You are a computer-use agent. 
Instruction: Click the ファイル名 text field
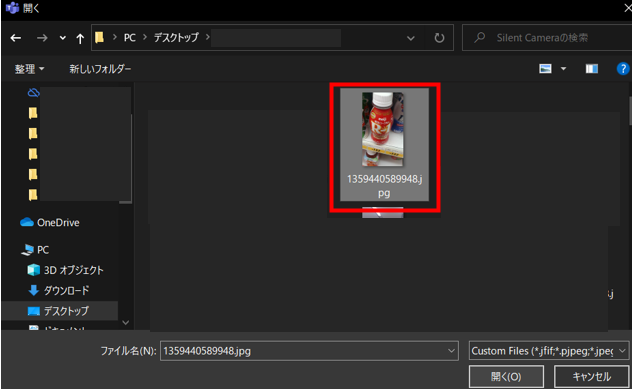point(309,351)
